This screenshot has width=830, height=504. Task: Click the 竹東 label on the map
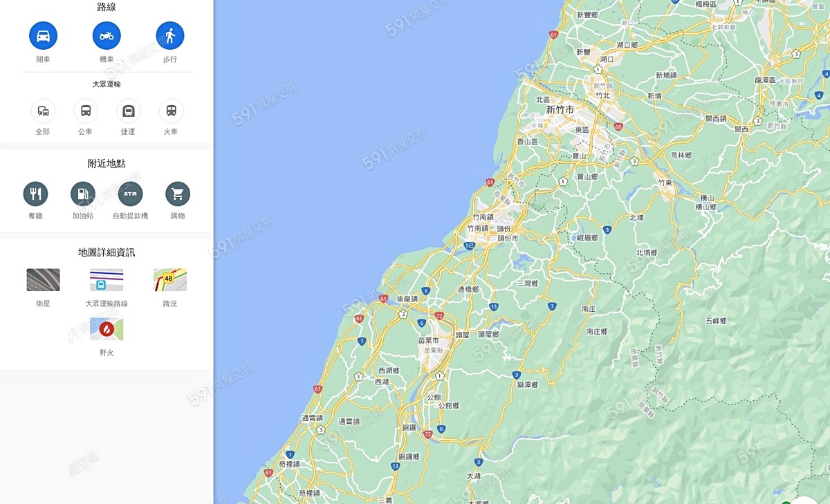665,183
